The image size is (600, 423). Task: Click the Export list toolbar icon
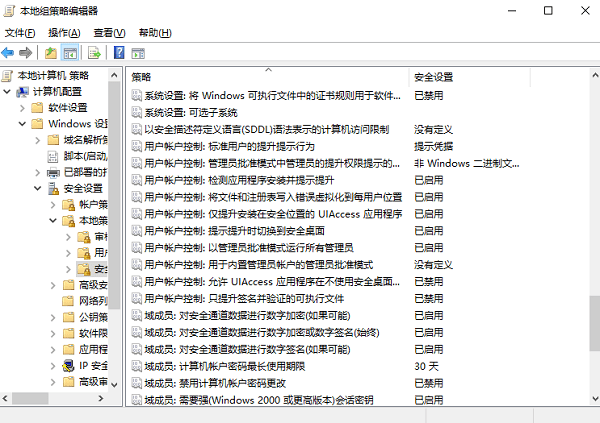coord(94,53)
